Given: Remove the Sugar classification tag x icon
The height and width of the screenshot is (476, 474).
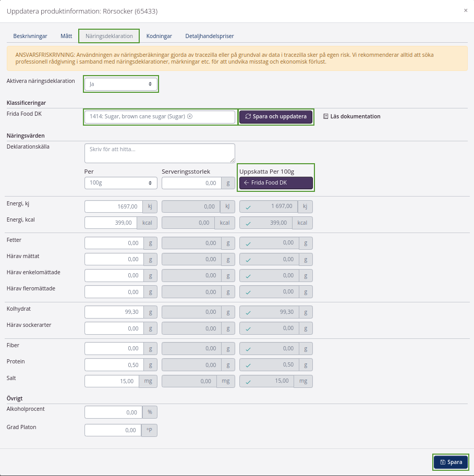Looking at the screenshot, I should point(190,117).
